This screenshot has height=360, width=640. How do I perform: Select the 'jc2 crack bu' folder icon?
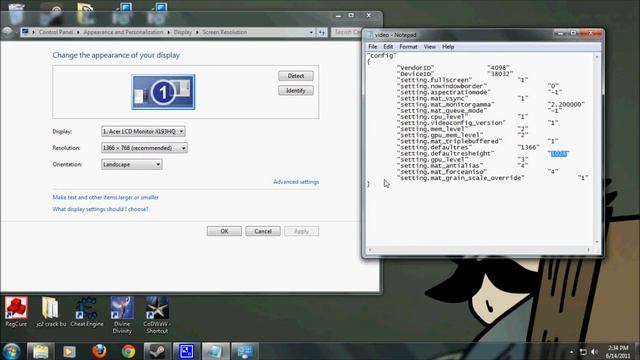click(x=51, y=312)
